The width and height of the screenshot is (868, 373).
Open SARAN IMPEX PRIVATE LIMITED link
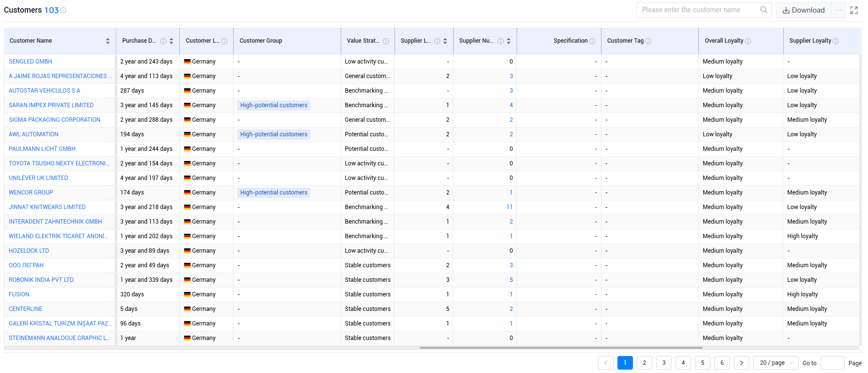point(51,105)
